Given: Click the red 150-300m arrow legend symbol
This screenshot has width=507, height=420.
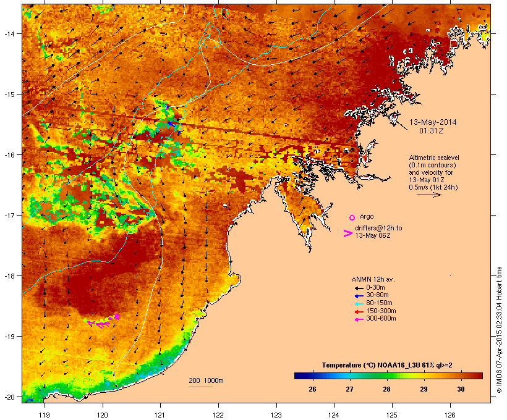Looking at the screenshot, I should click(x=359, y=312).
